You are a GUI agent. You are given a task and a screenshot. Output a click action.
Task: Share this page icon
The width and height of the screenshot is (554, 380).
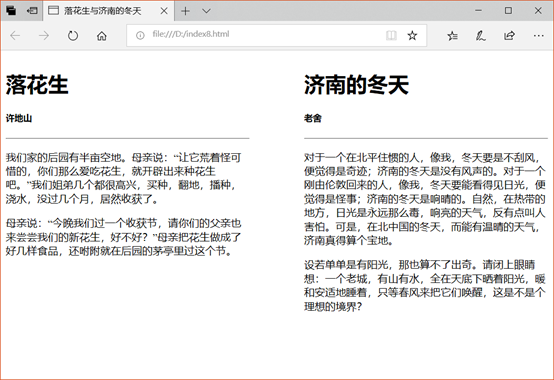(x=509, y=35)
